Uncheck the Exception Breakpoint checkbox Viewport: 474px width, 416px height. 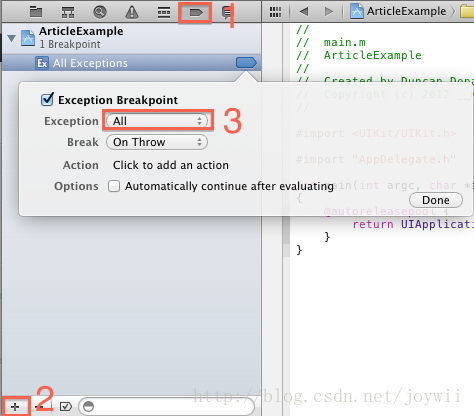pyautogui.click(x=47, y=100)
